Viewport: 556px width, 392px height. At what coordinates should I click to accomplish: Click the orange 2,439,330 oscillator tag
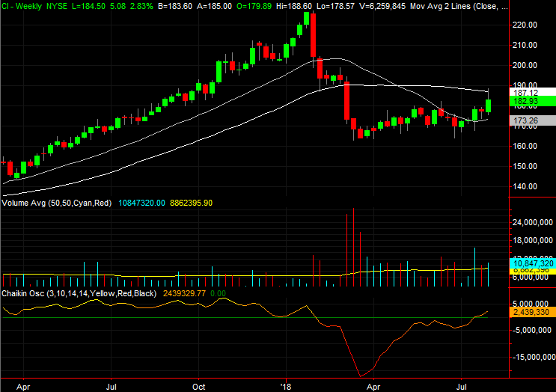pyautogui.click(x=533, y=312)
